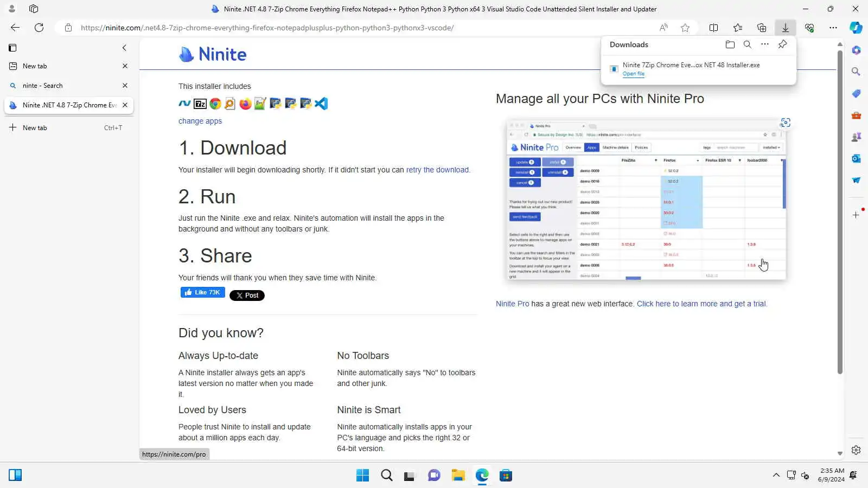Open split screen view

coord(714,28)
